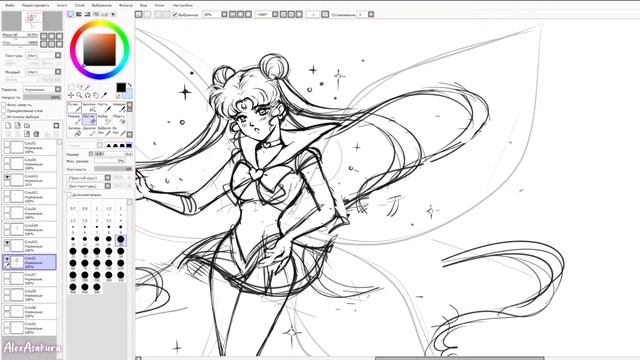Hide the highlighted active layer's eye

pyautogui.click(x=7, y=258)
